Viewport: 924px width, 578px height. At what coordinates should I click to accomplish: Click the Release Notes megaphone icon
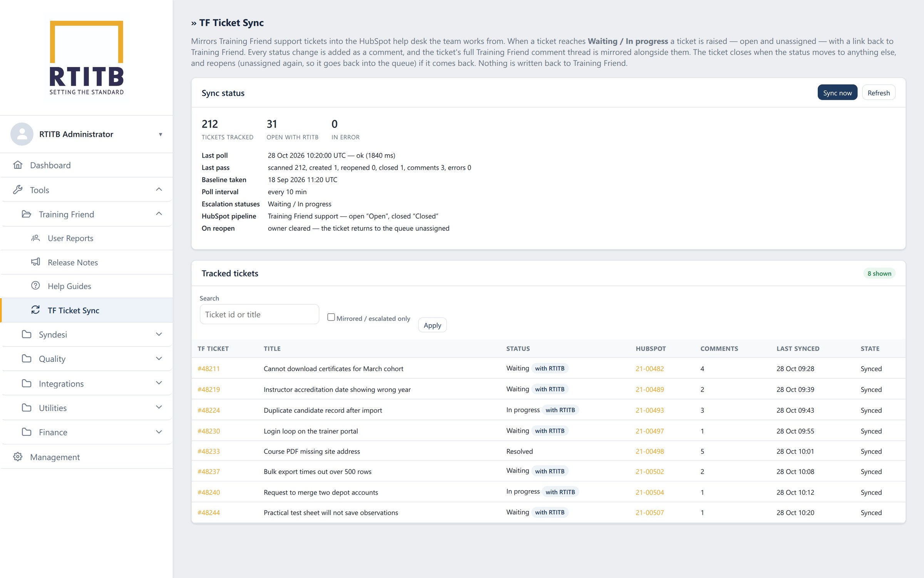tap(35, 262)
